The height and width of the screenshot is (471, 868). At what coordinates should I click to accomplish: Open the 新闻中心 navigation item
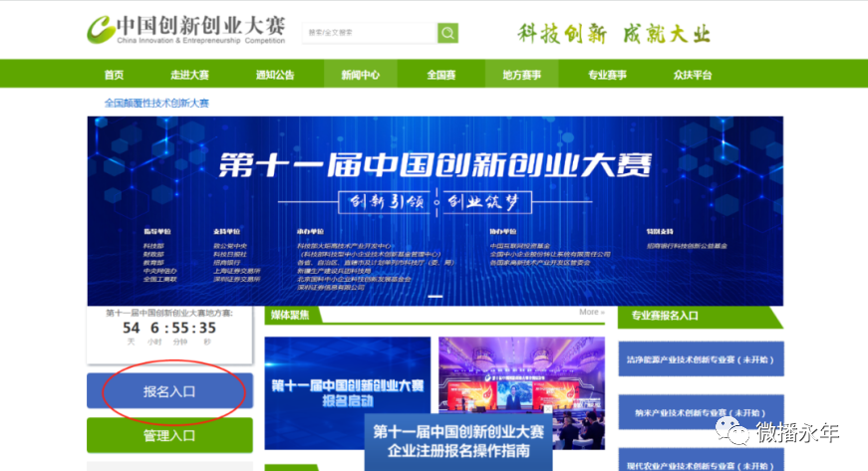pos(361,75)
